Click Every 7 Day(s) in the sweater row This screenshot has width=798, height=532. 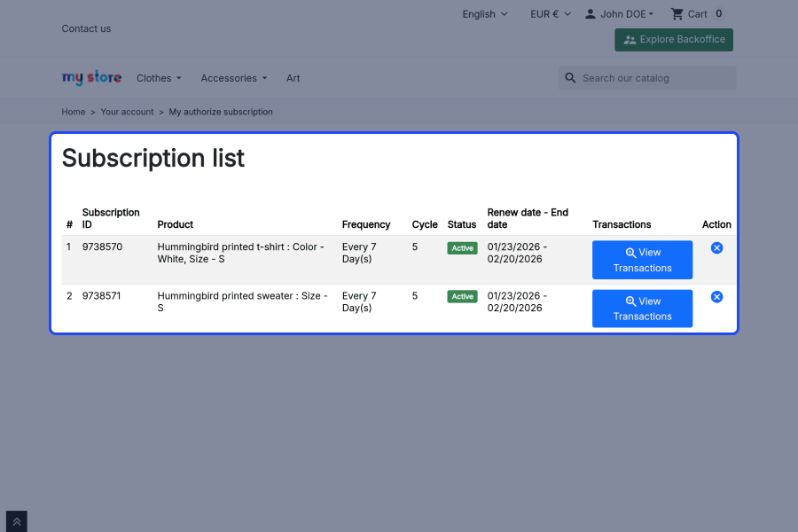(x=359, y=301)
